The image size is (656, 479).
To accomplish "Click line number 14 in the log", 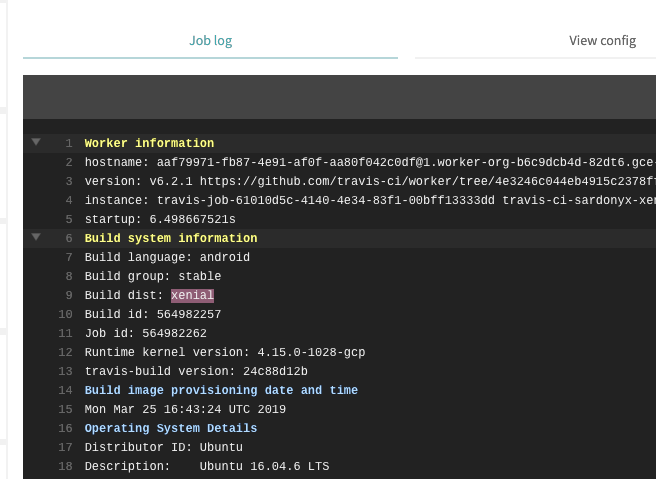I will (65, 390).
